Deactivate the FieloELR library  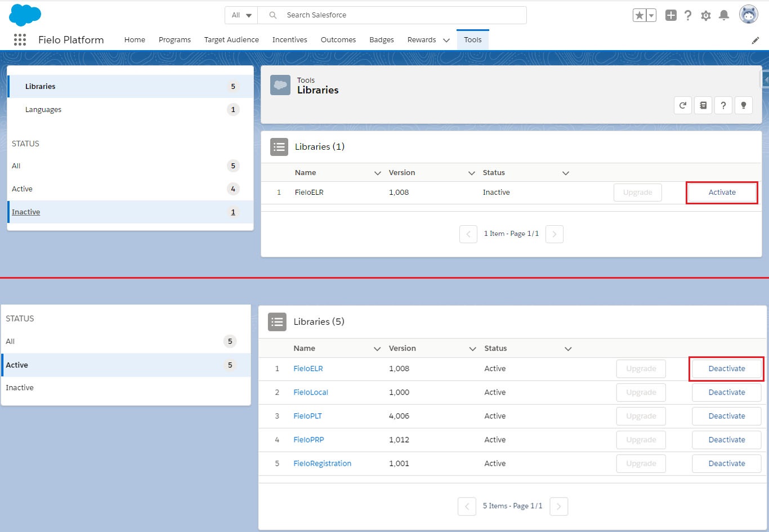(727, 369)
